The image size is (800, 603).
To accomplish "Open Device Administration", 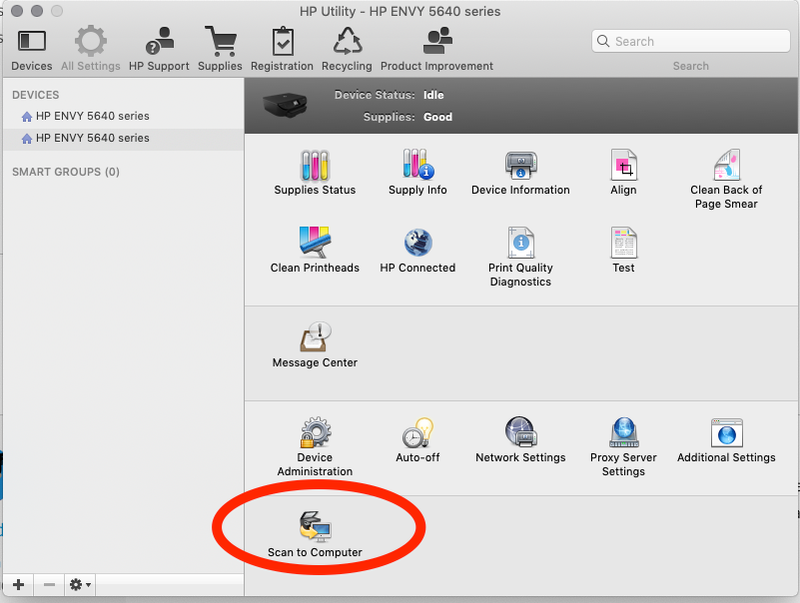I will click(x=315, y=447).
